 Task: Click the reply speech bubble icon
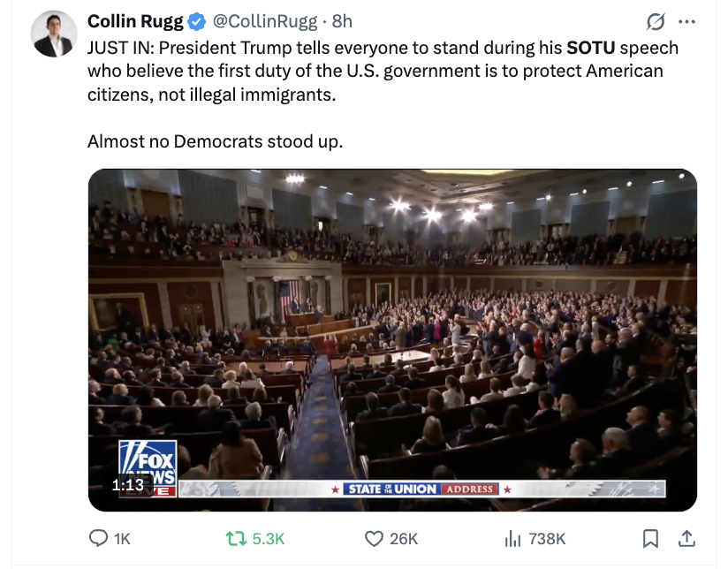tap(98, 538)
